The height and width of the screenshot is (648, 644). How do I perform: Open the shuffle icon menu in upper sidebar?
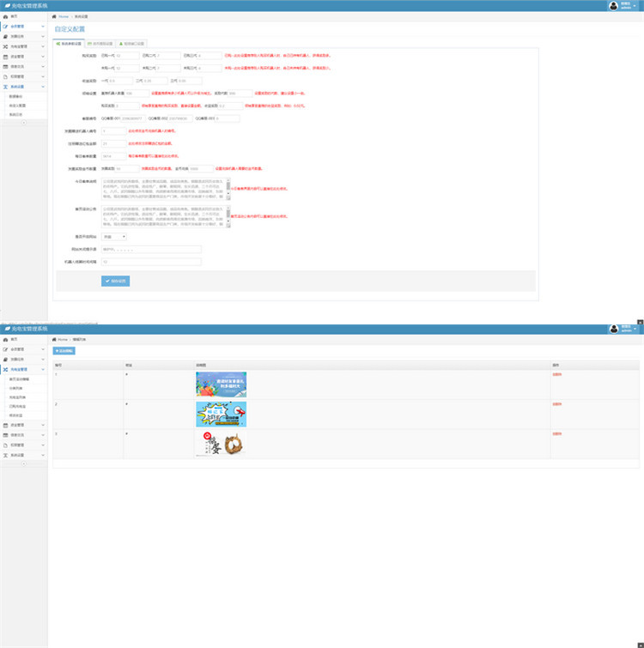5,46
